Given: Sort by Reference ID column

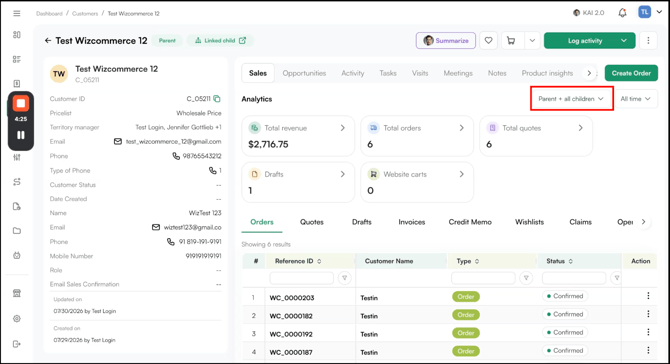Looking at the screenshot, I should point(319,261).
